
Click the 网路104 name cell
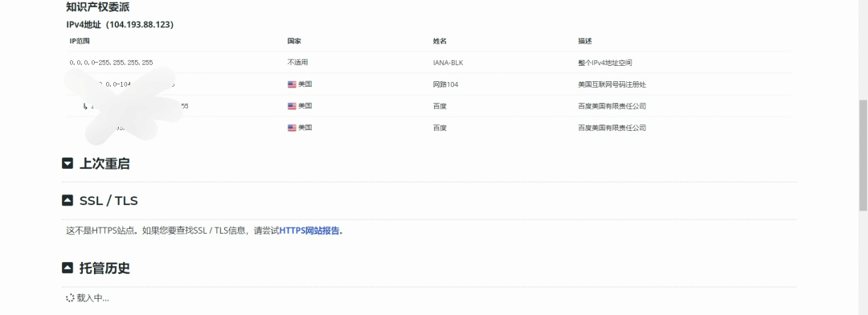point(445,84)
